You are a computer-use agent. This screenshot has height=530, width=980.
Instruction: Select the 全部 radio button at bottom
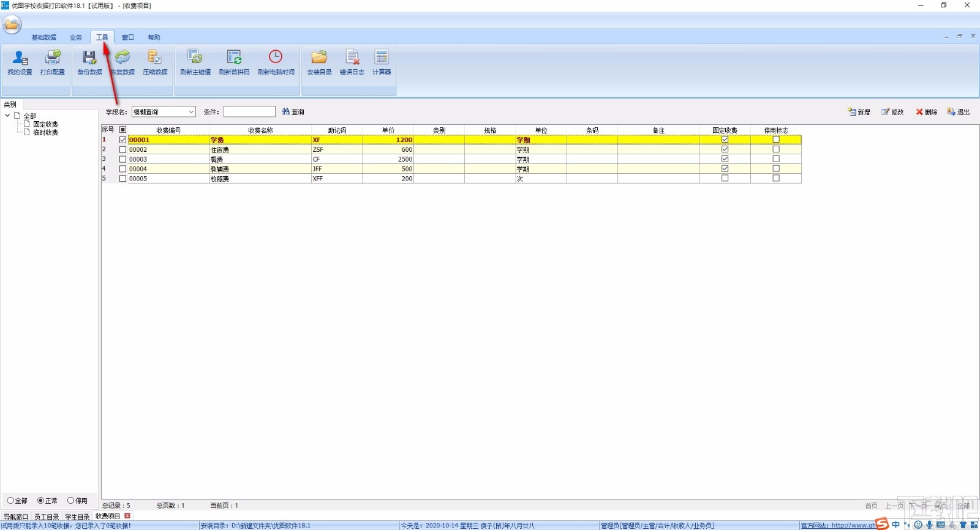coord(10,501)
